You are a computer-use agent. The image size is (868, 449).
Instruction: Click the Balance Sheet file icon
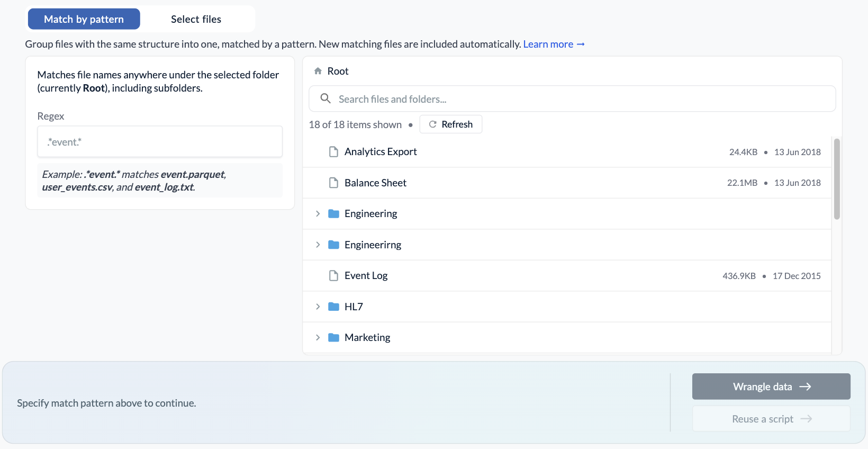tap(333, 183)
